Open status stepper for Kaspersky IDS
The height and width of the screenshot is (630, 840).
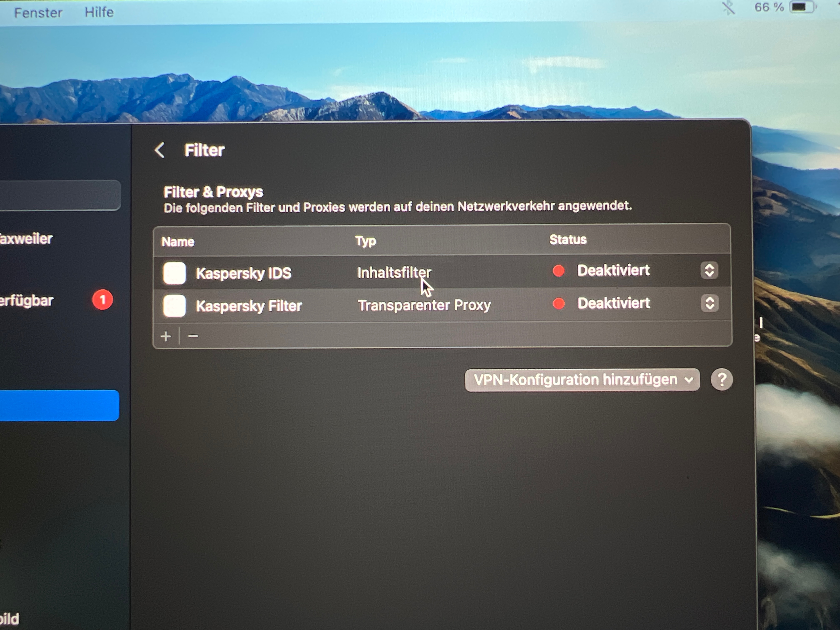point(709,270)
